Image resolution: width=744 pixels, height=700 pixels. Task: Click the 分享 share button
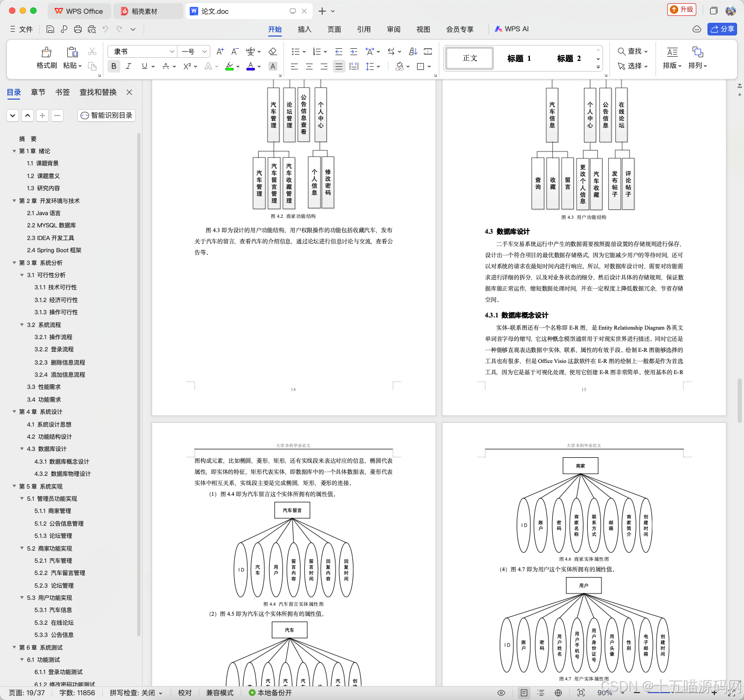[722, 29]
